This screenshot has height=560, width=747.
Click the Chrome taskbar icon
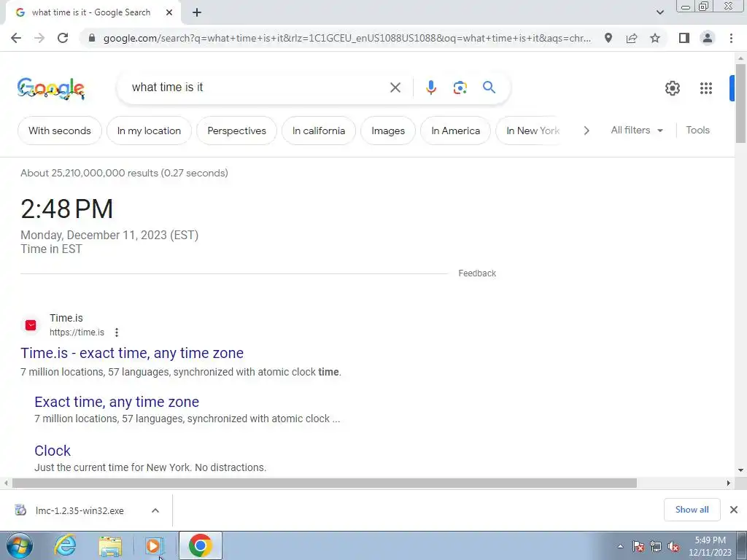click(x=200, y=545)
